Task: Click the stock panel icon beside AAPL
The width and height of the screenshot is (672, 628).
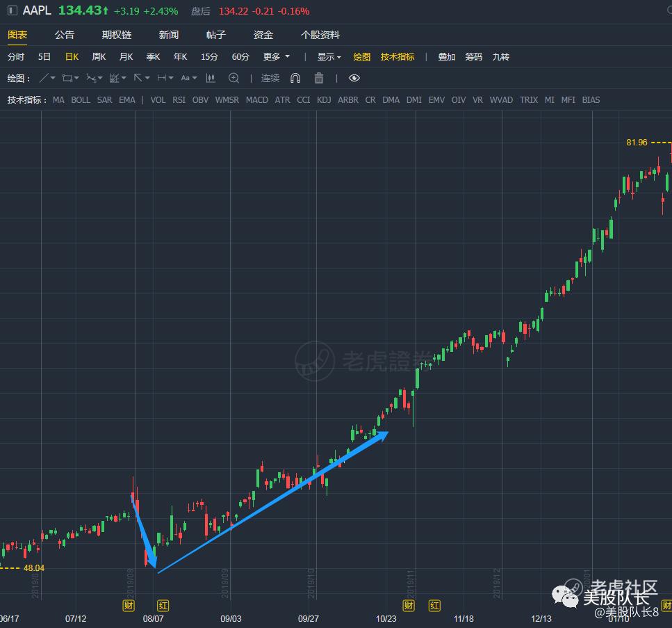Action: 13,10
